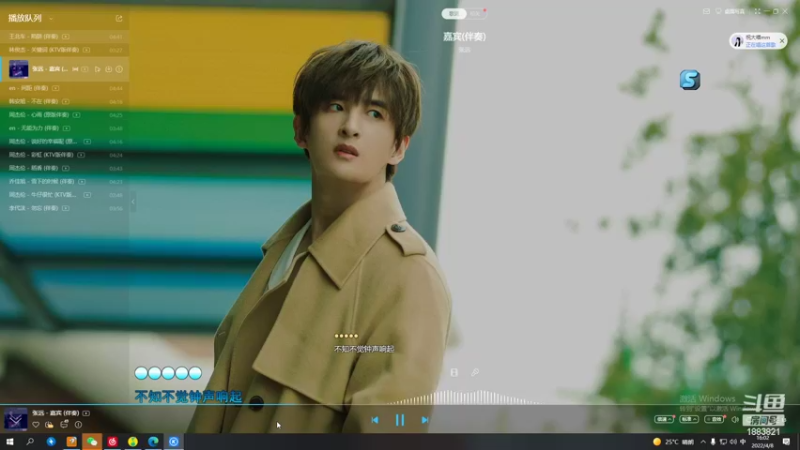Click the song title 嘉宾(伴奏)
Image resolution: width=800 pixels, height=450 pixels.
pyautogui.click(x=464, y=37)
